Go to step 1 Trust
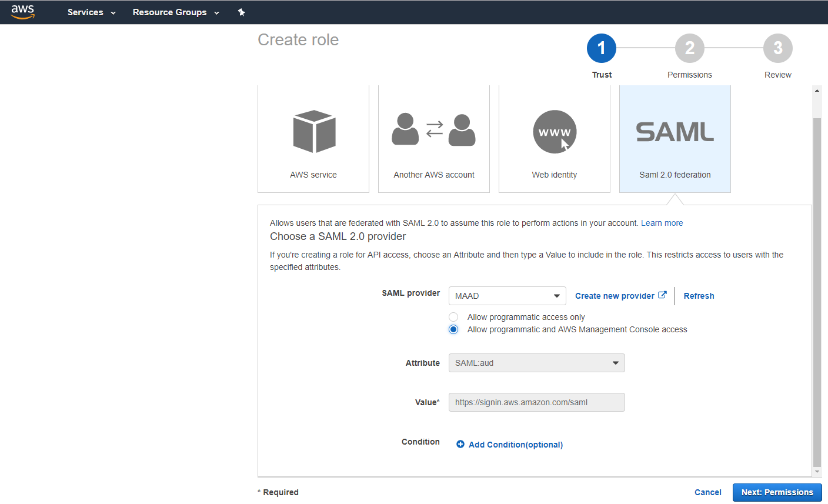Image resolution: width=828 pixels, height=504 pixels. [602, 48]
